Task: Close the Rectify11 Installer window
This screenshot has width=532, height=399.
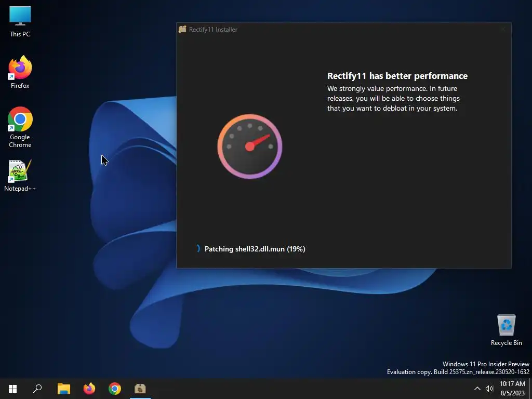Action: pyautogui.click(x=503, y=30)
